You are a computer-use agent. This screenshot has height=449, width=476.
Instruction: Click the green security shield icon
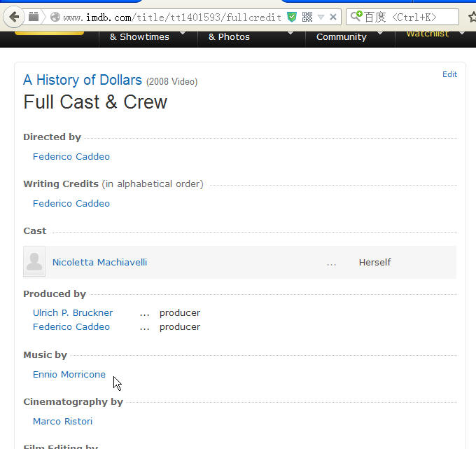click(x=292, y=17)
